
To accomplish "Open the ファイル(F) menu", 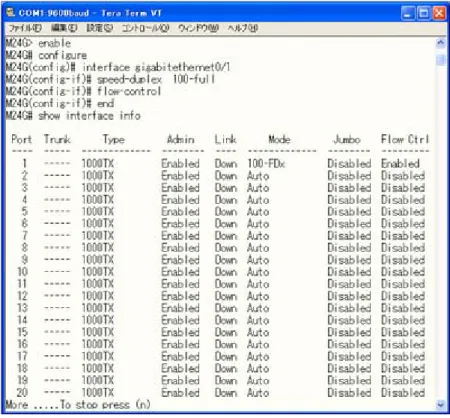I will coord(25,28).
